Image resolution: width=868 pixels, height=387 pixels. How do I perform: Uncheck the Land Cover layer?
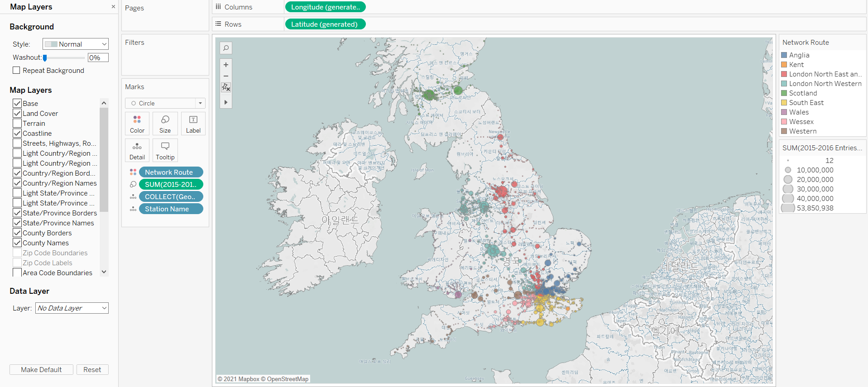[17, 113]
